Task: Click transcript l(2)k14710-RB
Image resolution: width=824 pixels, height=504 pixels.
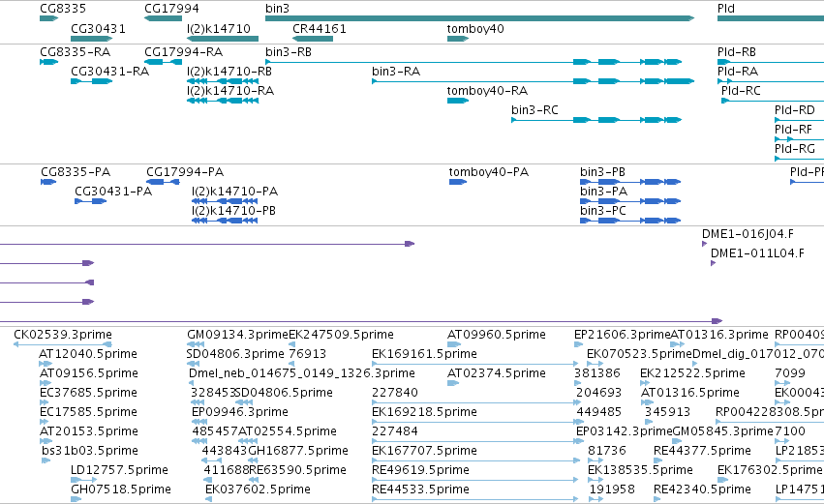Action: coord(229,72)
